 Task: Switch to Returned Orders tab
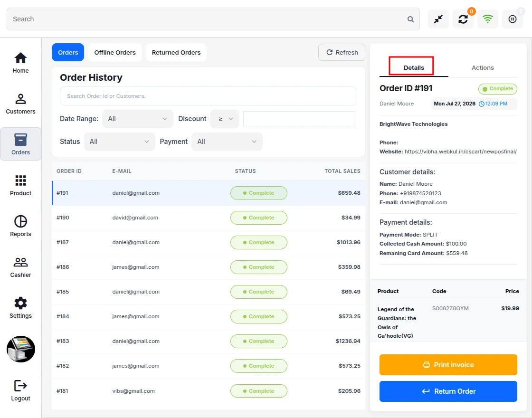(x=176, y=52)
